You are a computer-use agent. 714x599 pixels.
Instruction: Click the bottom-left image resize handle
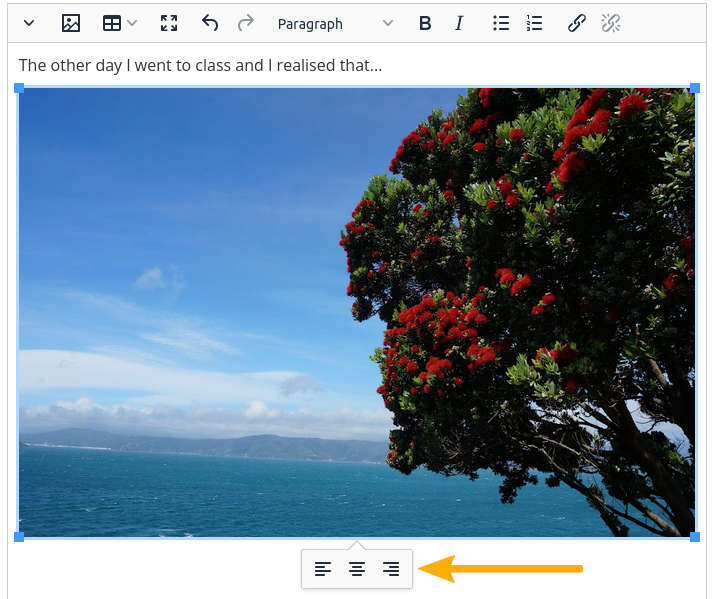tap(19, 537)
